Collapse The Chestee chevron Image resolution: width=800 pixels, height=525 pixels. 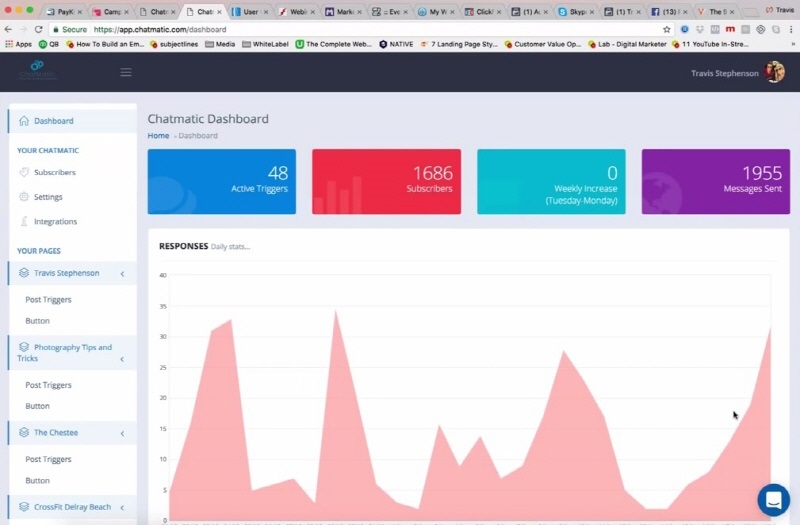[x=122, y=434]
